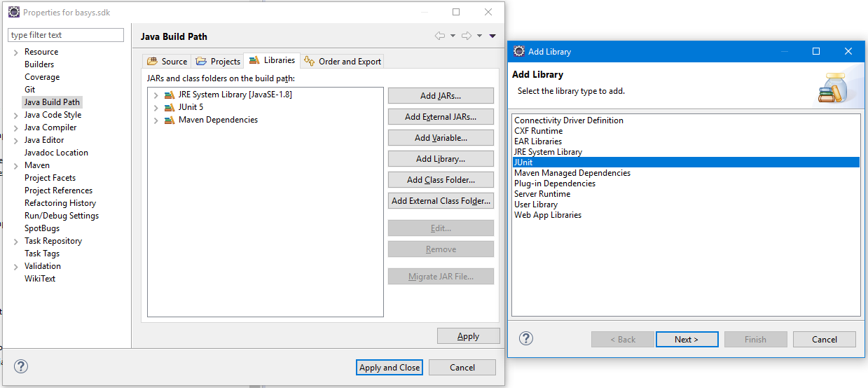
Task: Switch to Source tab
Action: [167, 61]
